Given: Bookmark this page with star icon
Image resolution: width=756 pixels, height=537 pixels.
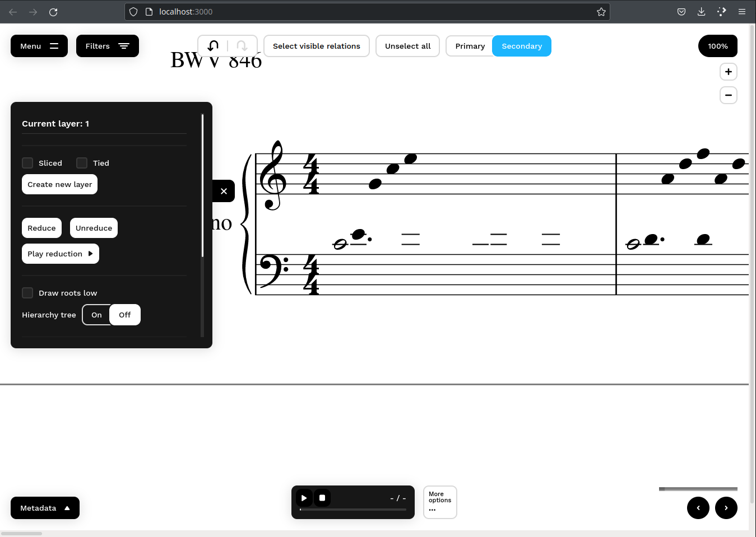Looking at the screenshot, I should (601, 12).
